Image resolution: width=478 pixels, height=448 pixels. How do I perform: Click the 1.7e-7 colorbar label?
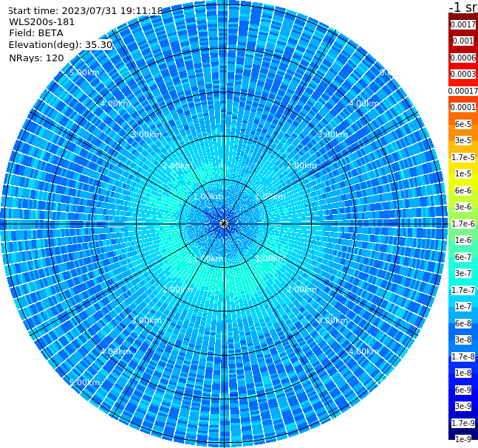[463, 290]
